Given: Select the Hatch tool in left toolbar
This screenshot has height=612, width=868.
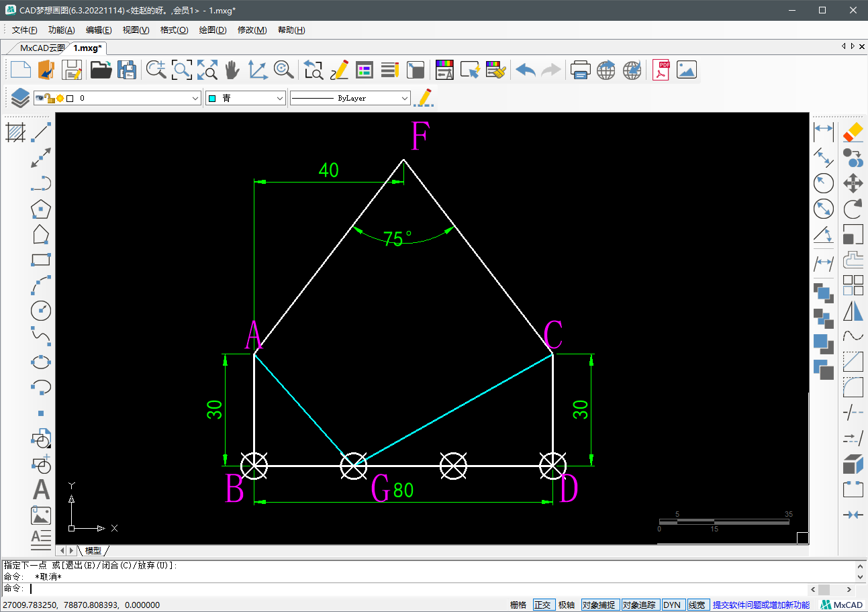Looking at the screenshot, I should (x=16, y=132).
